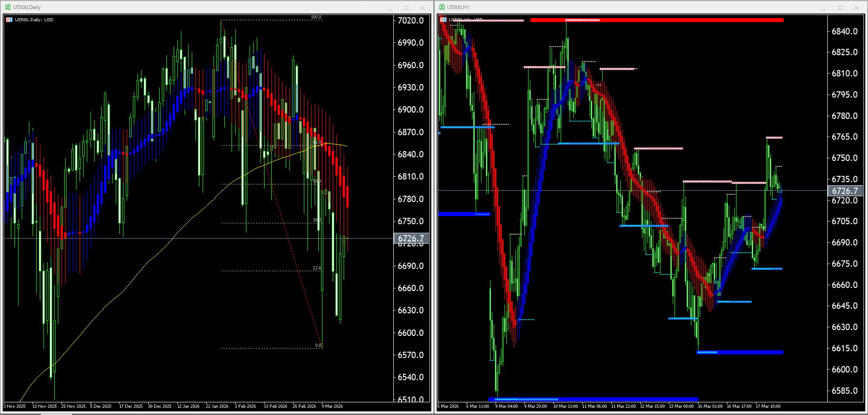Click the 6660.0 level on Daily price axis
The width and height of the screenshot is (868, 415).
click(x=410, y=288)
